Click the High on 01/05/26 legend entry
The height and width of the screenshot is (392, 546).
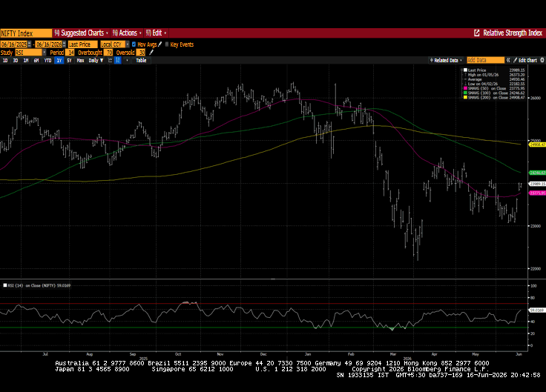483,75
